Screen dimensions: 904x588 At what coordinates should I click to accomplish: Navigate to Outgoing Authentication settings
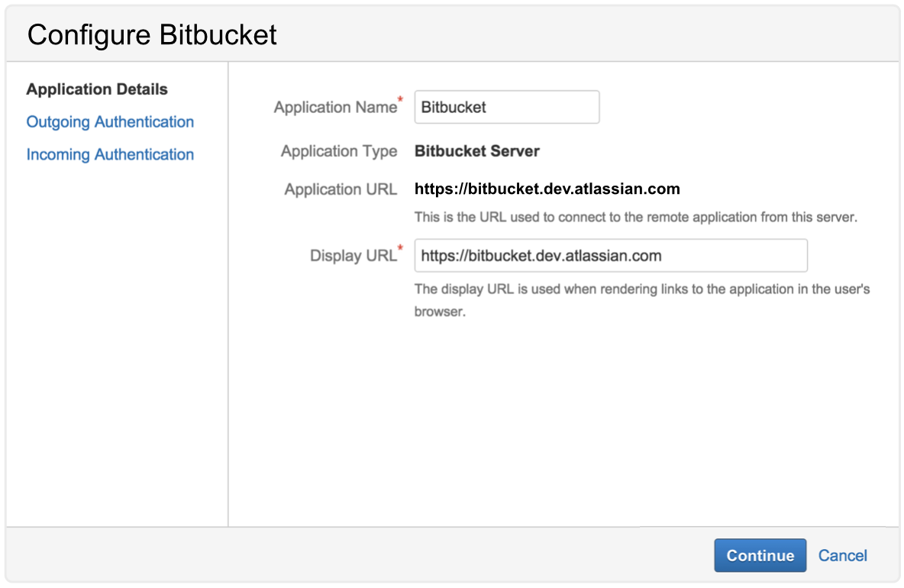coord(110,122)
